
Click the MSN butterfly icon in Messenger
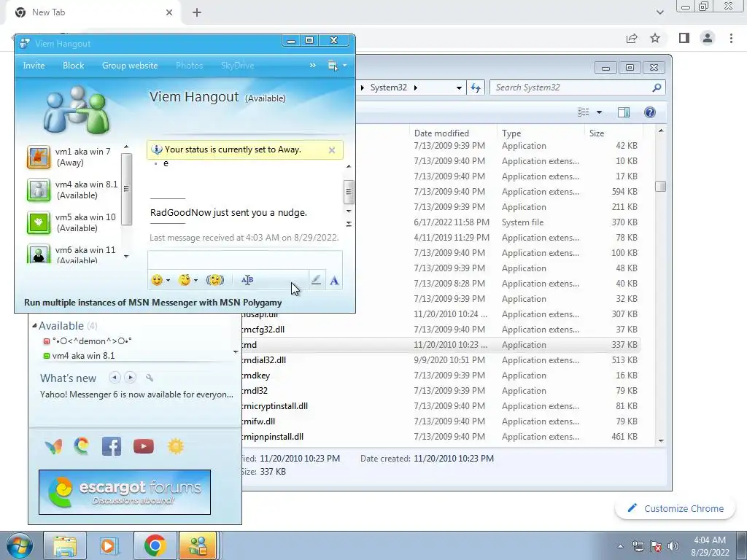[x=53, y=446]
